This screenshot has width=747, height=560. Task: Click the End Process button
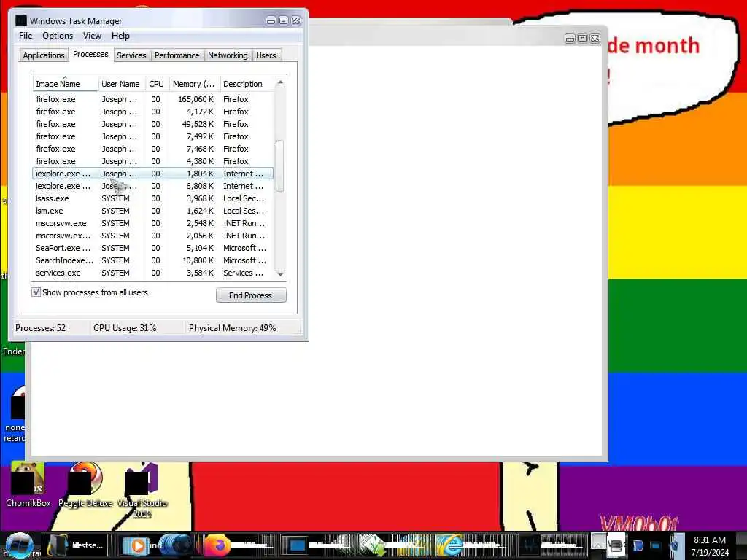[251, 295]
